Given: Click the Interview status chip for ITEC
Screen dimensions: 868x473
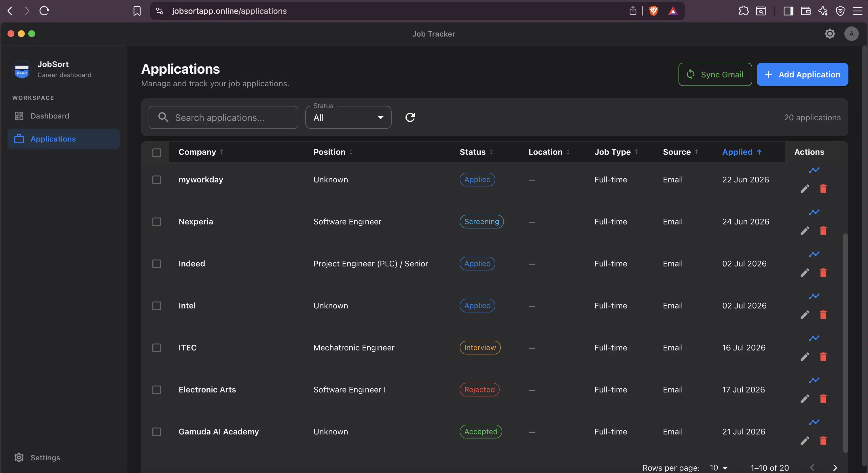Looking at the screenshot, I should [480, 348].
